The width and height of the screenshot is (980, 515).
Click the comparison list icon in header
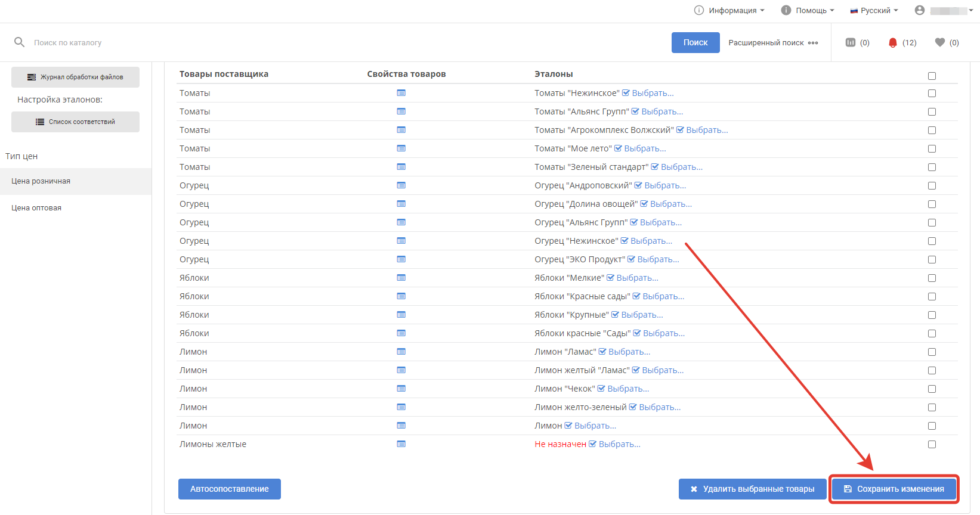pyautogui.click(x=851, y=42)
